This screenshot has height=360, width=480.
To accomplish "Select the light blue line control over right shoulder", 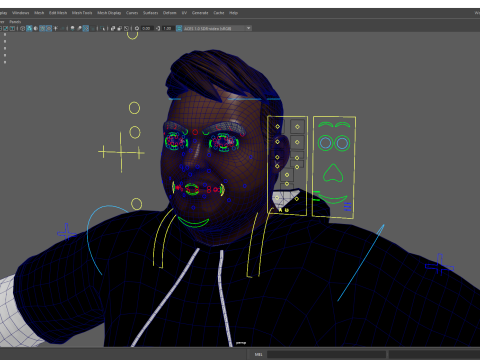I will pos(361,263).
